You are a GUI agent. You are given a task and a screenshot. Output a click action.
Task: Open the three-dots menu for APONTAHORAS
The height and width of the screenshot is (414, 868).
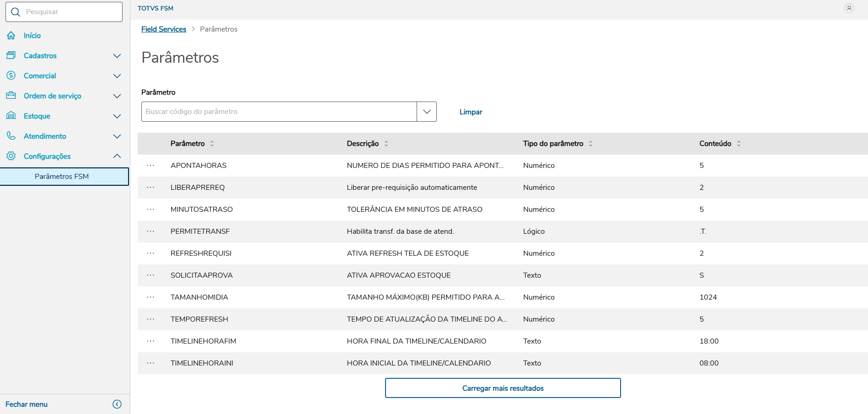point(150,166)
